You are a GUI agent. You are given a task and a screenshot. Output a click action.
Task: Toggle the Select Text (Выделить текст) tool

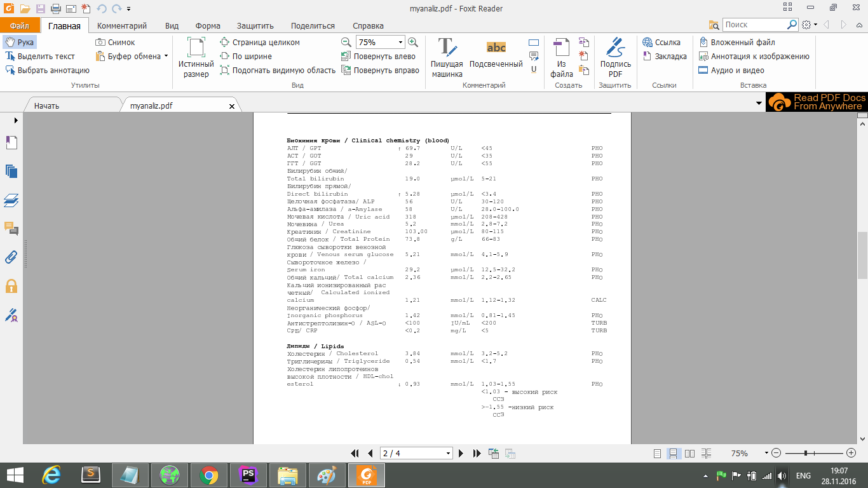[40, 57]
